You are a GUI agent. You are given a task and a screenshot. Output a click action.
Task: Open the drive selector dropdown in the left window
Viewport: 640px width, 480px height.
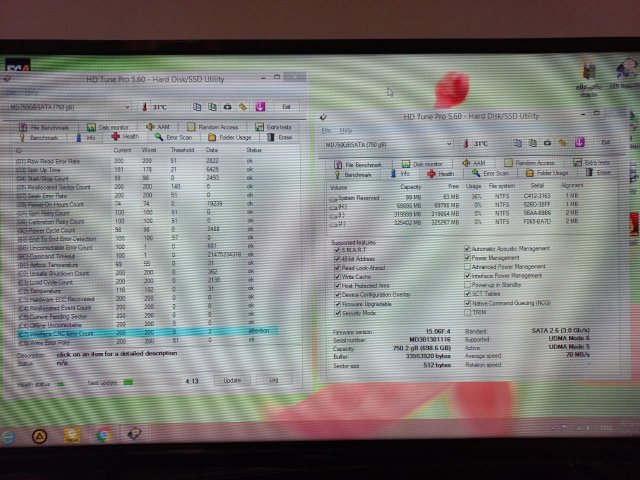click(127, 107)
